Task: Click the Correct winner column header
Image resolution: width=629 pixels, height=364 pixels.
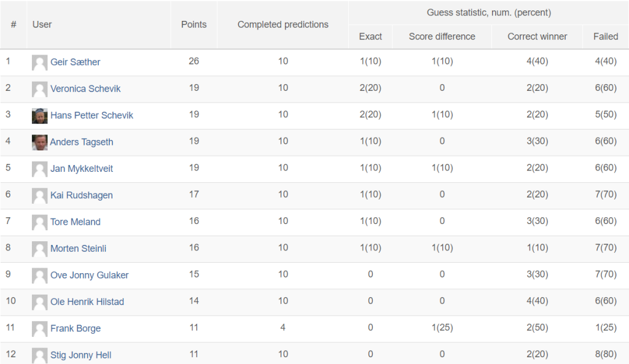Action: point(537,36)
